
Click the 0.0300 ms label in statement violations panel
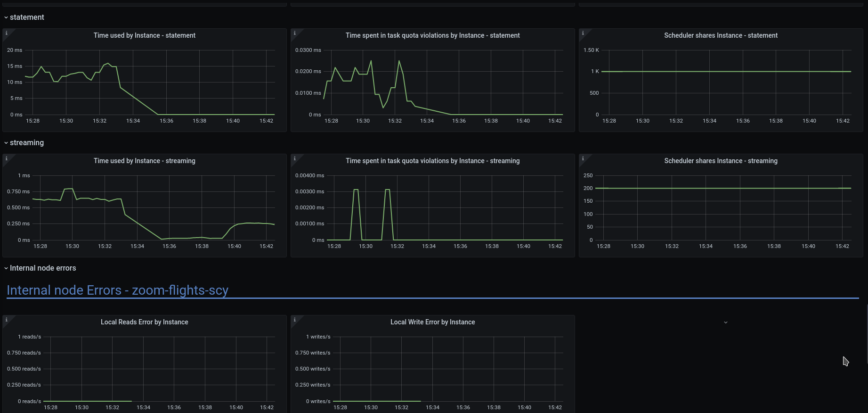(x=308, y=50)
